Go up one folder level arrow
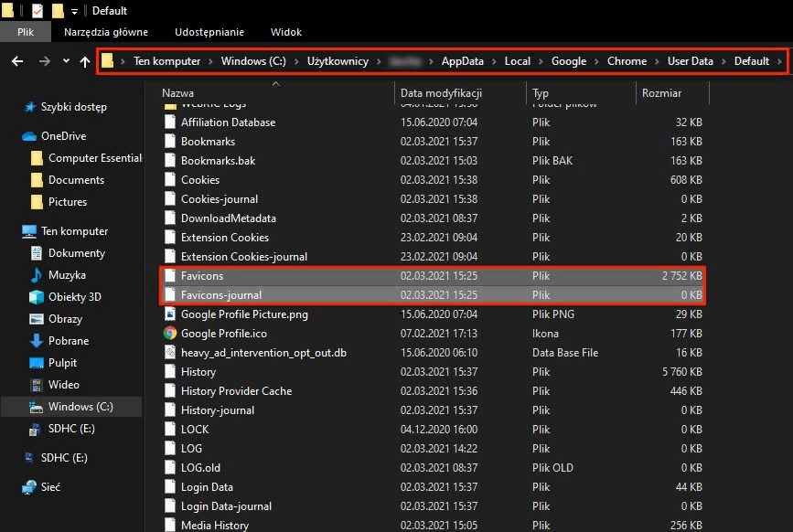This screenshot has width=793, height=532. [x=85, y=61]
